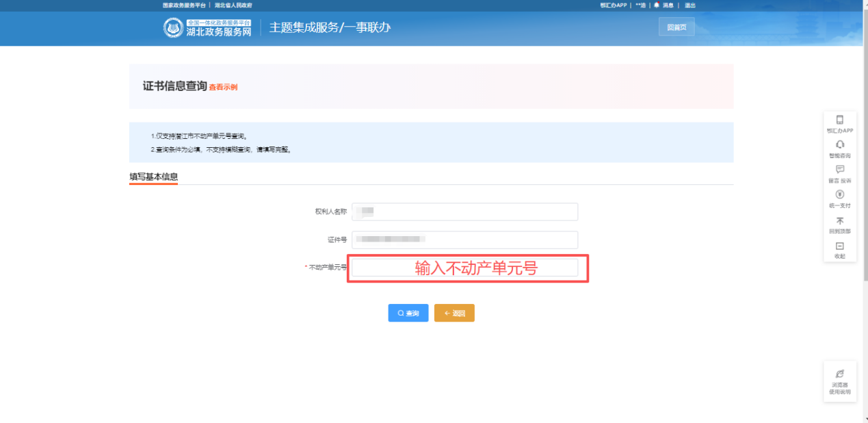The width and height of the screenshot is (868, 423).
Task: Open the 湖北省人民政府 top link
Action: tap(233, 5)
